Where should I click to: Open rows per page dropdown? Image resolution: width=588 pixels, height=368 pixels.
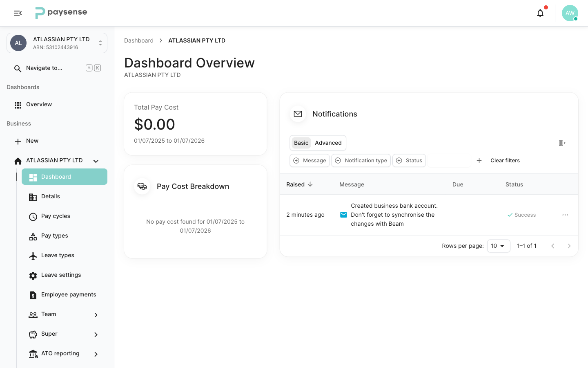[x=499, y=246]
